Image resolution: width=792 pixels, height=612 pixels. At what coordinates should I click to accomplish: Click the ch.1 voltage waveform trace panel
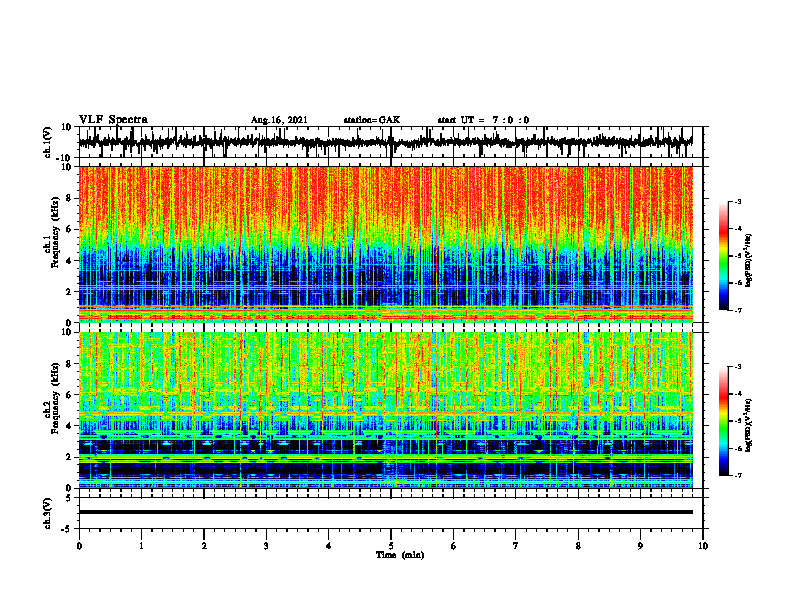pos(390,142)
